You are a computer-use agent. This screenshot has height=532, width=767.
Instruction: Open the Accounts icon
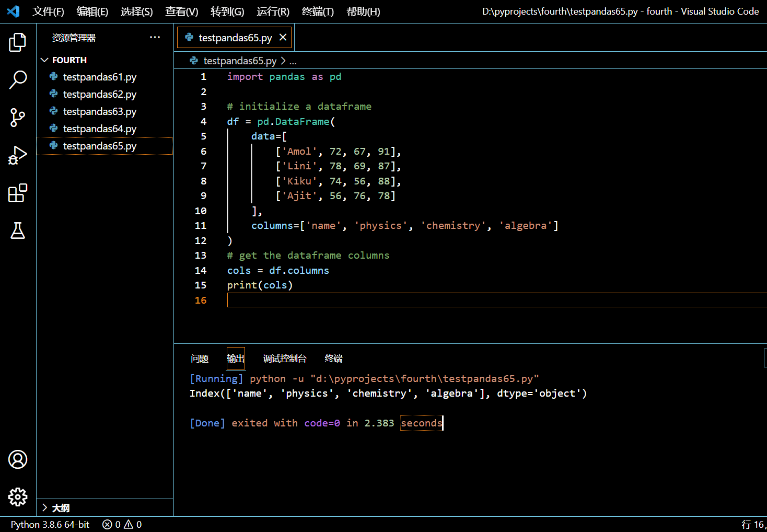click(x=18, y=459)
